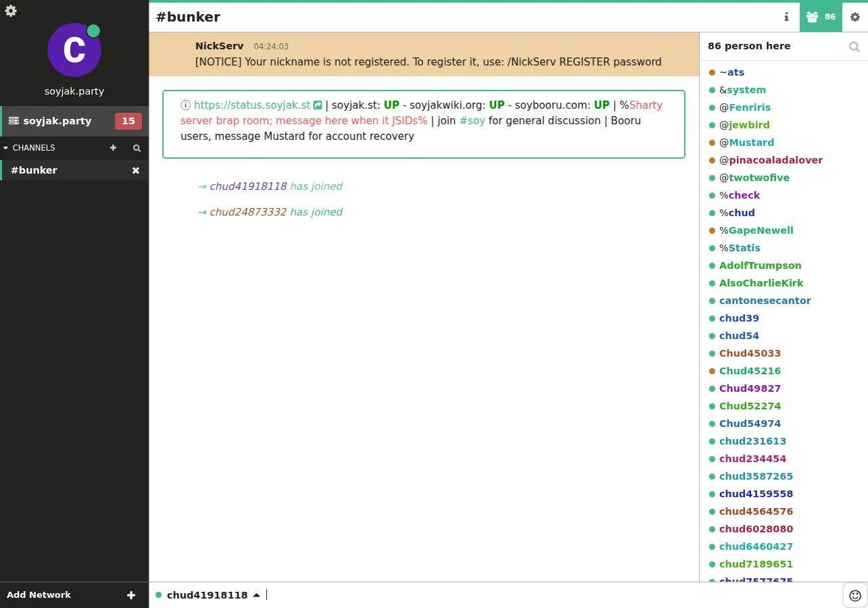868x608 pixels.
Task: Open the #soy channel link
Action: (x=473, y=120)
